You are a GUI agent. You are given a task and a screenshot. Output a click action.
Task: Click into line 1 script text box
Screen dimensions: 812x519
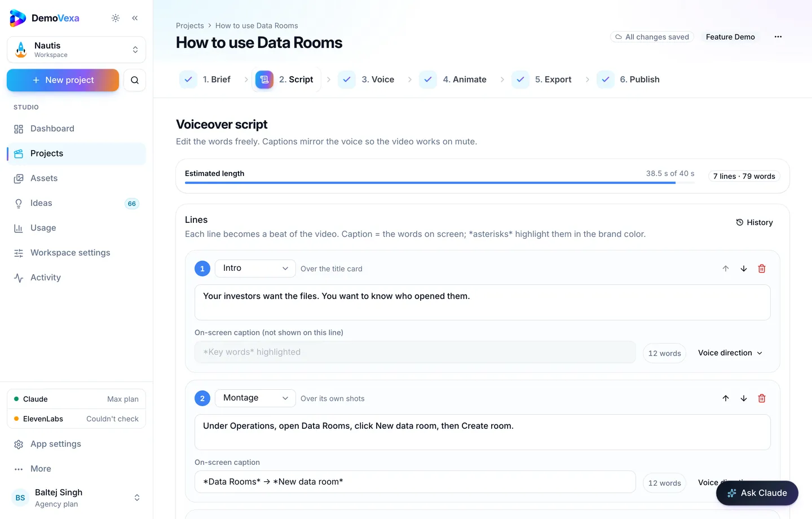pos(483,302)
